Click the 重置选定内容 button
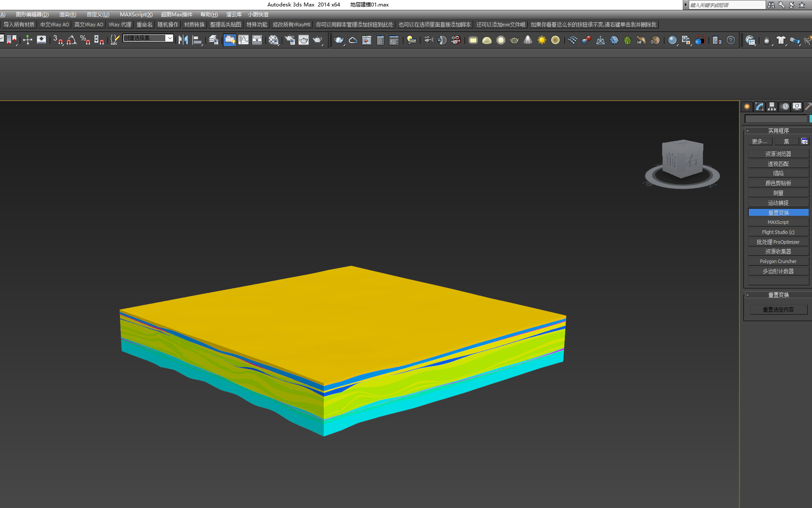Viewport: 812px width, 508px height. click(778, 309)
